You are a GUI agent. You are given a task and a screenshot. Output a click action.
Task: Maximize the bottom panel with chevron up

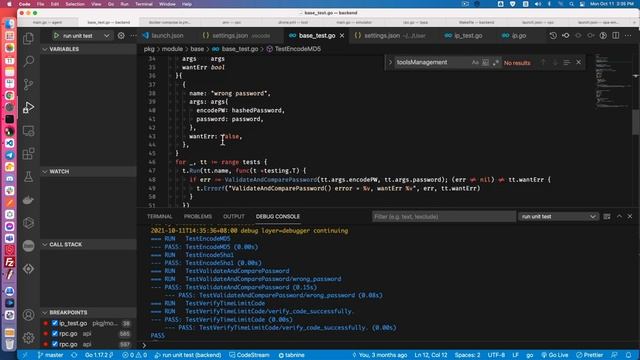point(619,216)
